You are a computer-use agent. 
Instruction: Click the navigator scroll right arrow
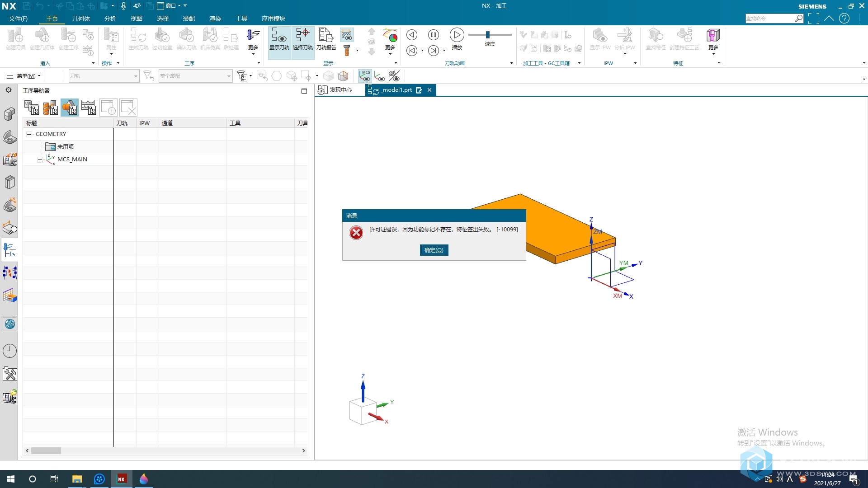pyautogui.click(x=303, y=450)
